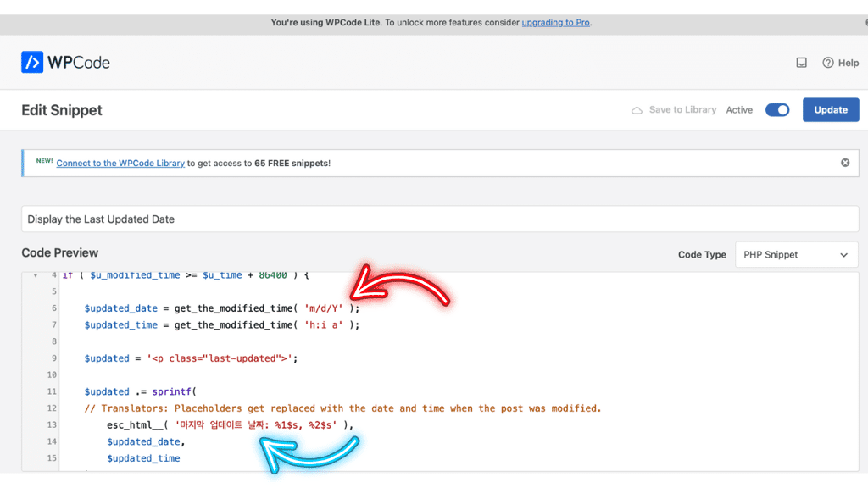
Task: Click the PHP Snippet chevron arrow
Action: tap(843, 255)
